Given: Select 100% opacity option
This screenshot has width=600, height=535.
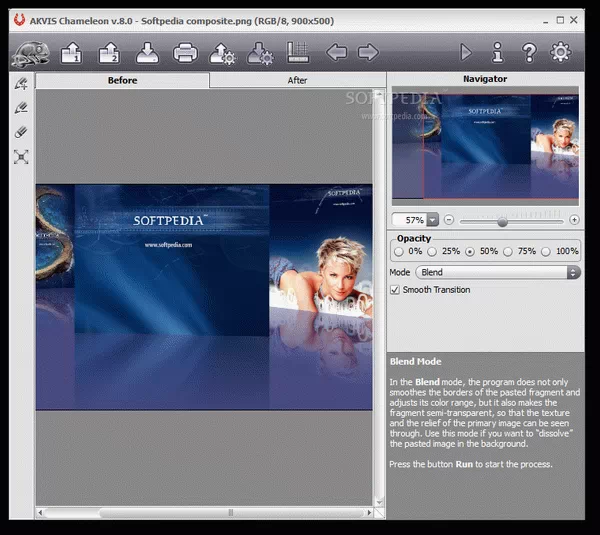Looking at the screenshot, I should 548,251.
